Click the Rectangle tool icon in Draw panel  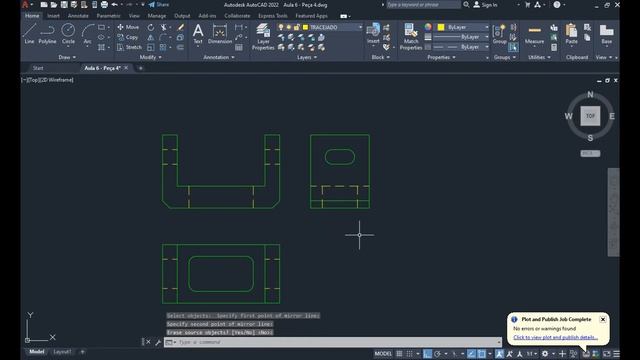101,27
